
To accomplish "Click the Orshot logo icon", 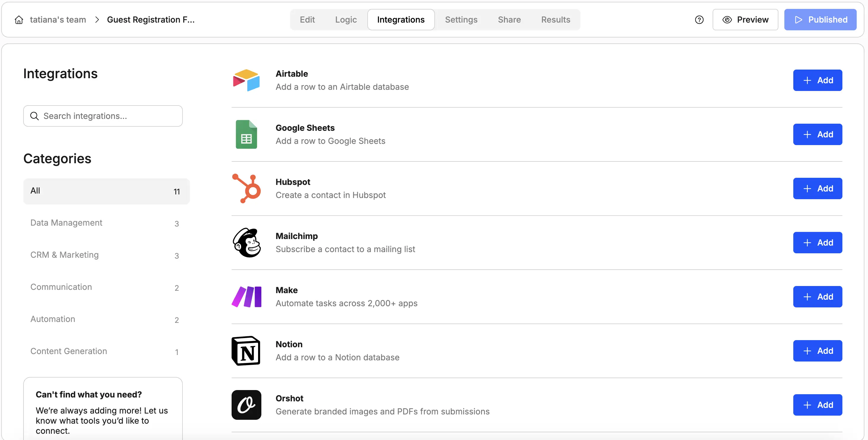I will point(246,405).
